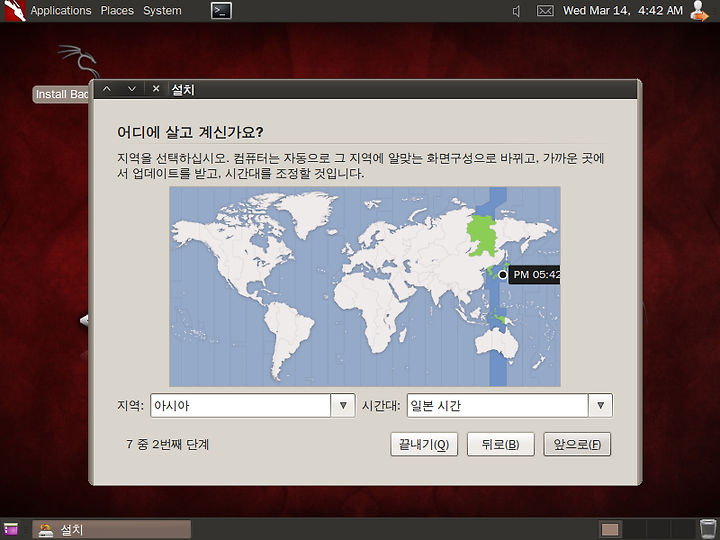Screen dimensions: 720x540
Task: Click the BackTrack dragon logo in top panel
Action: 14,11
